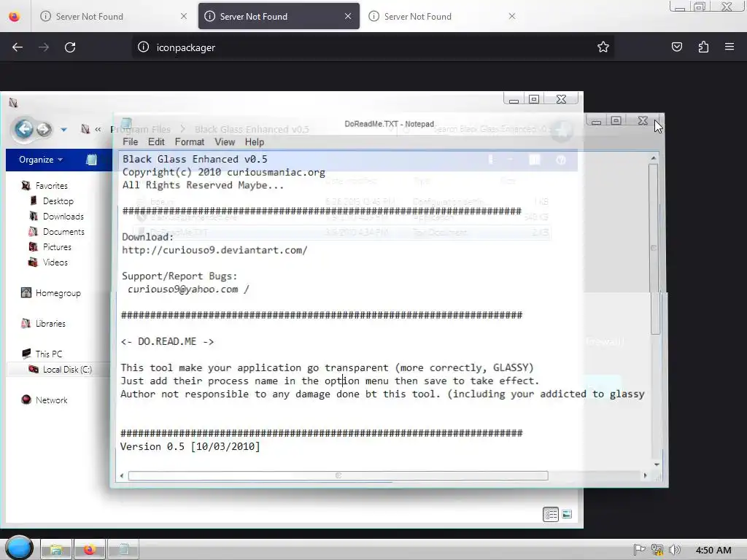This screenshot has height=560, width=747.
Task: Switch to the first Server Not Found tab
Action: (x=113, y=16)
